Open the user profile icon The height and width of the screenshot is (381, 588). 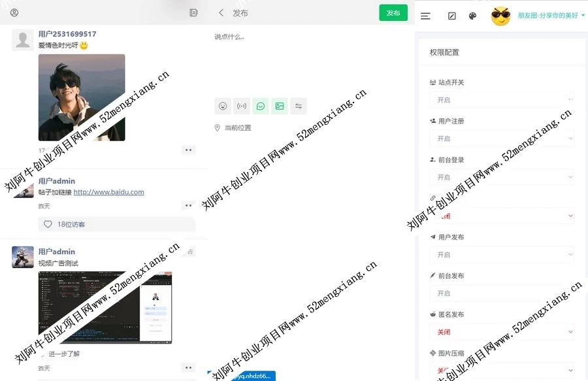coord(14,13)
